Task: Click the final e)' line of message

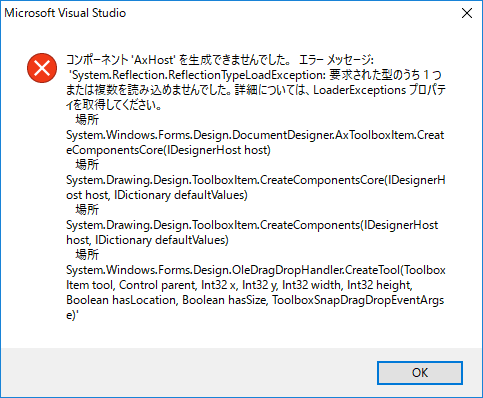Action: (x=72, y=315)
